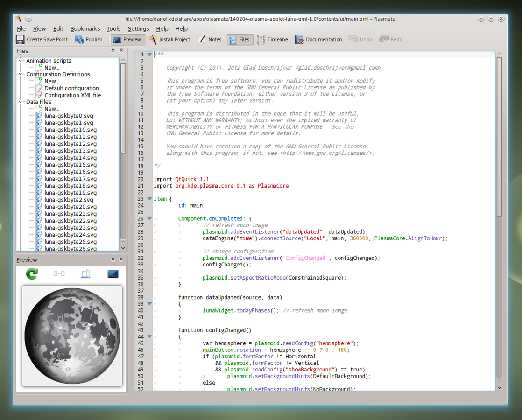This screenshot has height=420, width=522.
Task: Toggle the Timeline panel button
Action: (273, 40)
